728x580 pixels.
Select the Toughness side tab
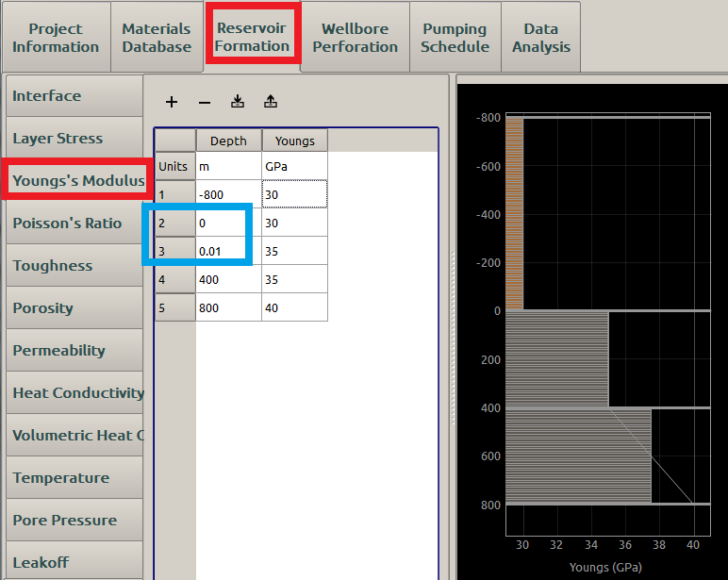(74, 265)
